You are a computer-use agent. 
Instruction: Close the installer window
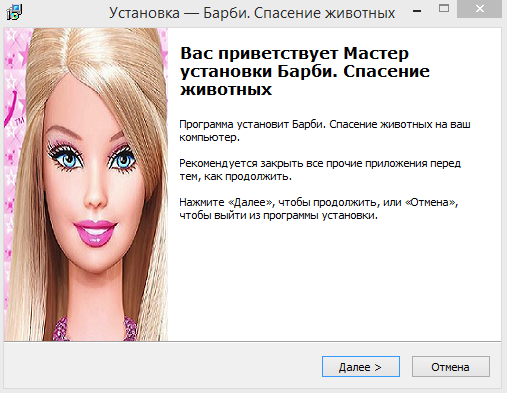479,9
